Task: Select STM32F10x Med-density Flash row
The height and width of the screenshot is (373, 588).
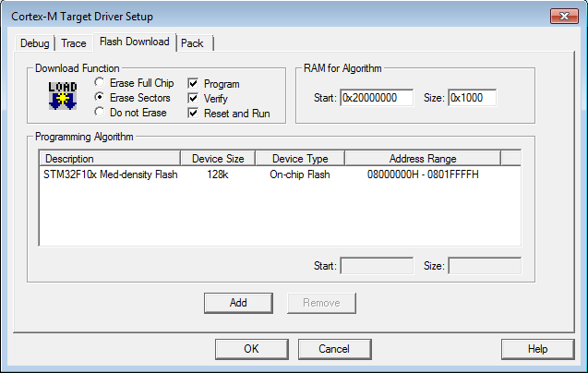Action: pos(280,174)
